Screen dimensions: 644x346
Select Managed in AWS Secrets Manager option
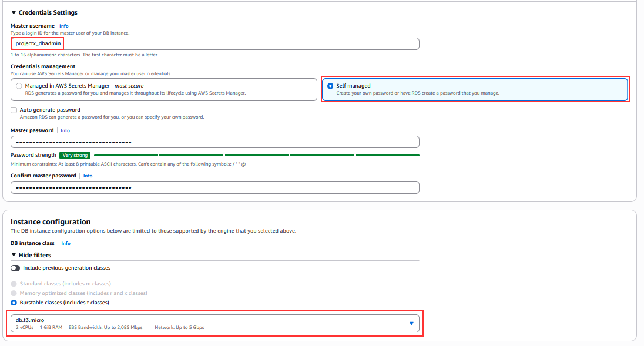(x=164, y=89)
